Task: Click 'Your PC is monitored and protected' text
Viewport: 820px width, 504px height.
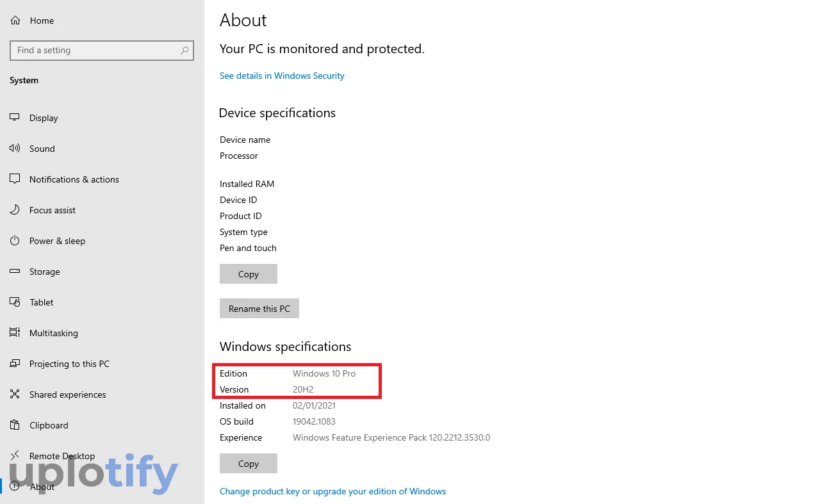Action: (x=322, y=49)
